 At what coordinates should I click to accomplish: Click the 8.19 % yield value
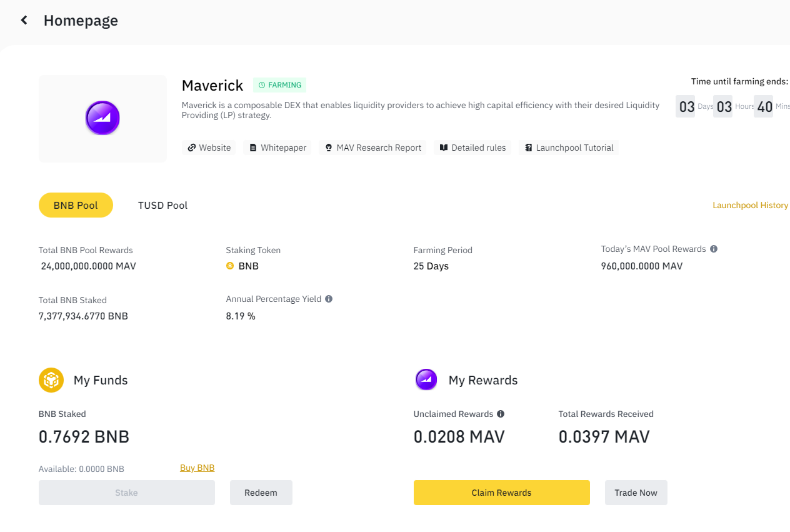(241, 316)
